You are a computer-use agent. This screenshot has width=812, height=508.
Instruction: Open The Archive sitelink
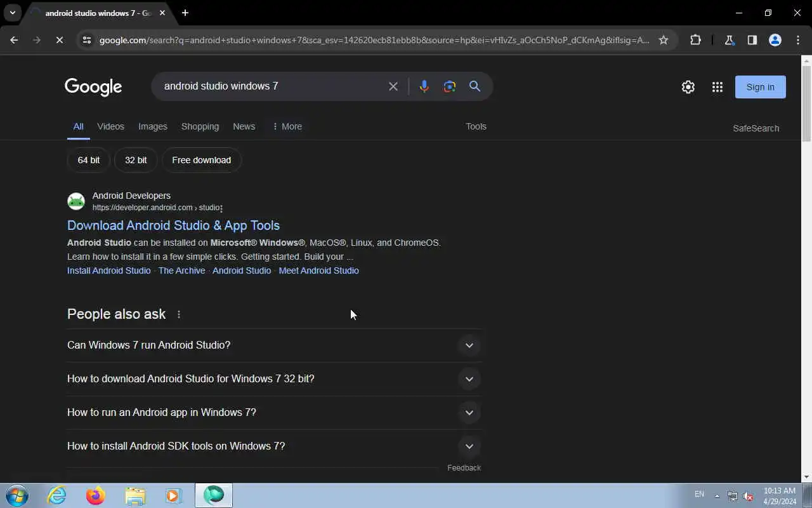(x=181, y=271)
